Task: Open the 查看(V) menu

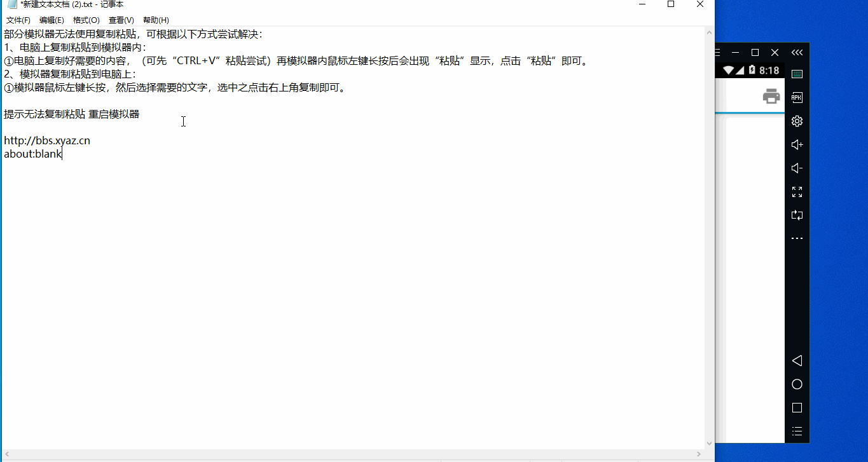Action: click(x=121, y=20)
